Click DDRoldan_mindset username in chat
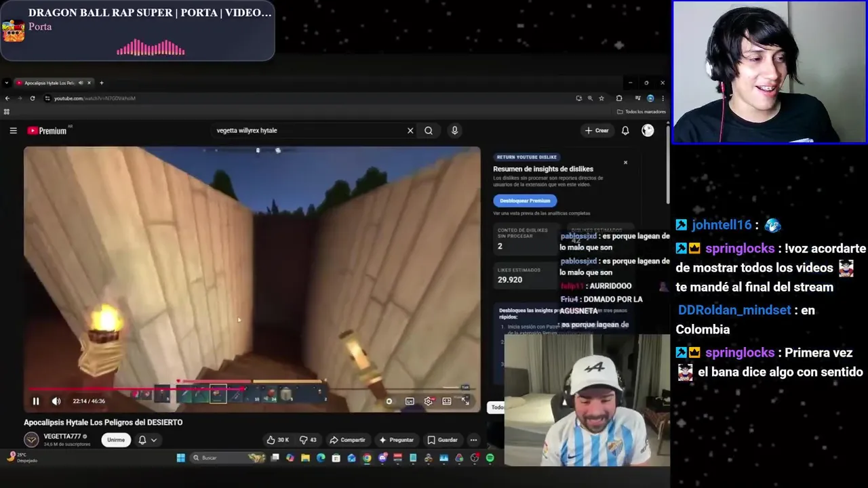The image size is (868, 488). click(734, 310)
